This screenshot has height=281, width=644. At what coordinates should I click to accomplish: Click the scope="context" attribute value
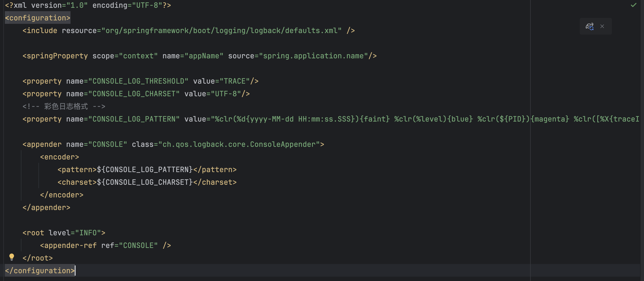pos(138,56)
